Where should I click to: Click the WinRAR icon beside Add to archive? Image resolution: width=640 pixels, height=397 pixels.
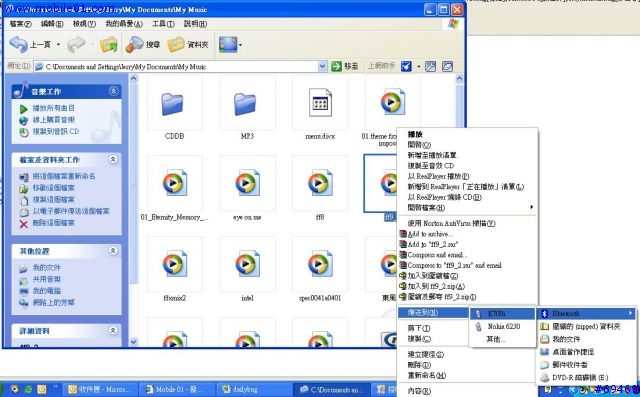[403, 234]
